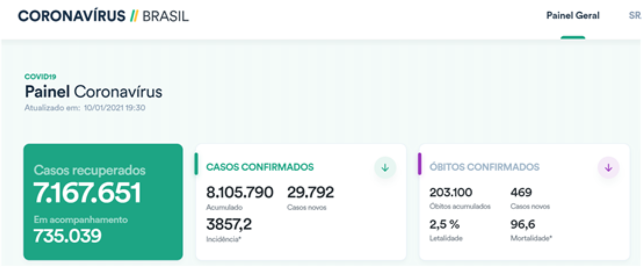Select the accumulated deaths figure 203.100

(x=451, y=192)
